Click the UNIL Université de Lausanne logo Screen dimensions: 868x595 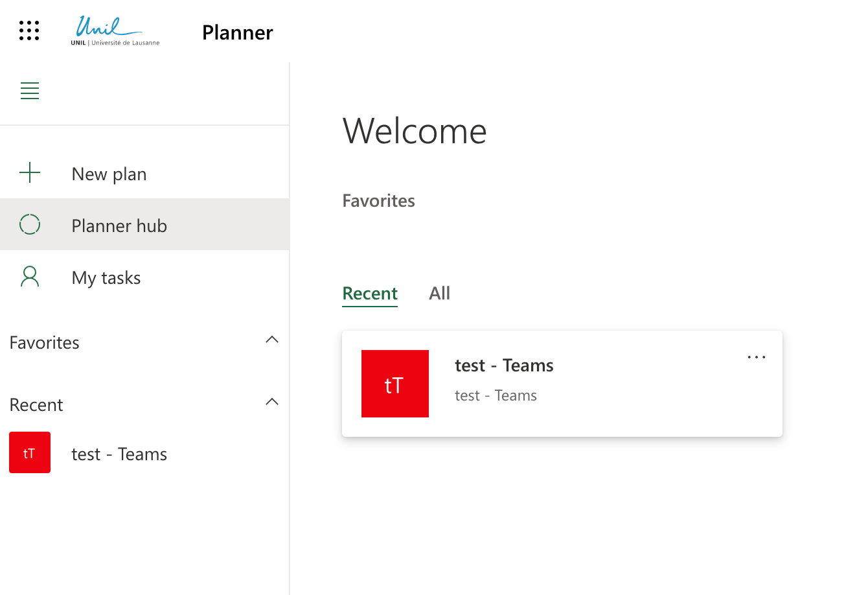115,31
